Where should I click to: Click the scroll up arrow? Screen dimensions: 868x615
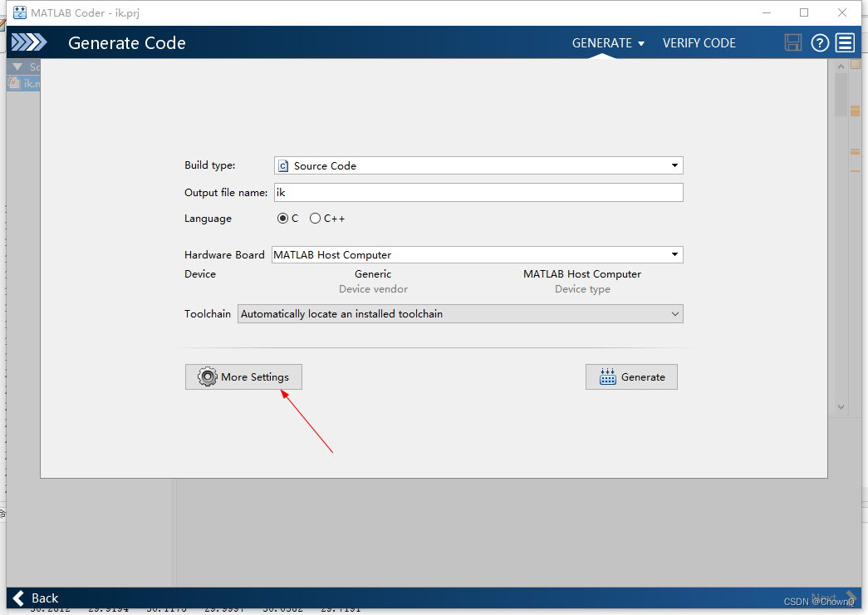(841, 66)
